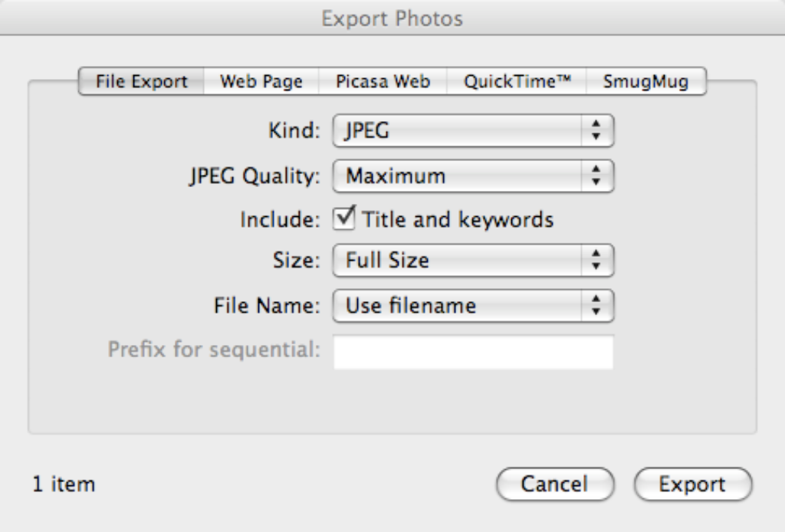Click the Prefix for sequential input field

click(x=472, y=351)
